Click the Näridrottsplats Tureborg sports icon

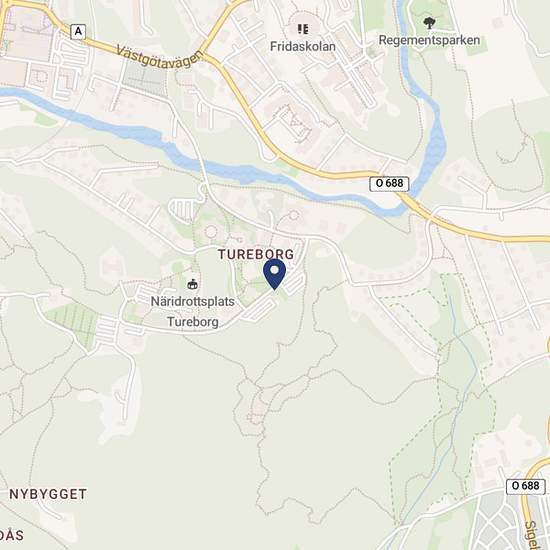click(192, 284)
